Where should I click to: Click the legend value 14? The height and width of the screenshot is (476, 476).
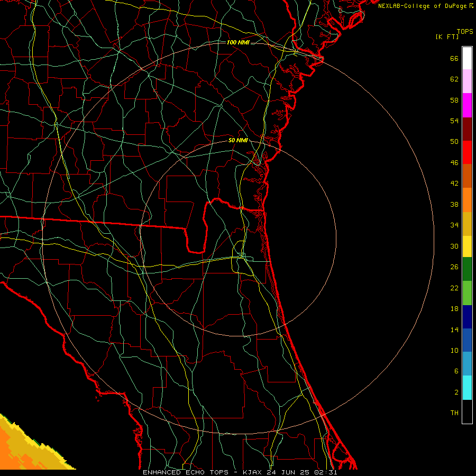(454, 329)
